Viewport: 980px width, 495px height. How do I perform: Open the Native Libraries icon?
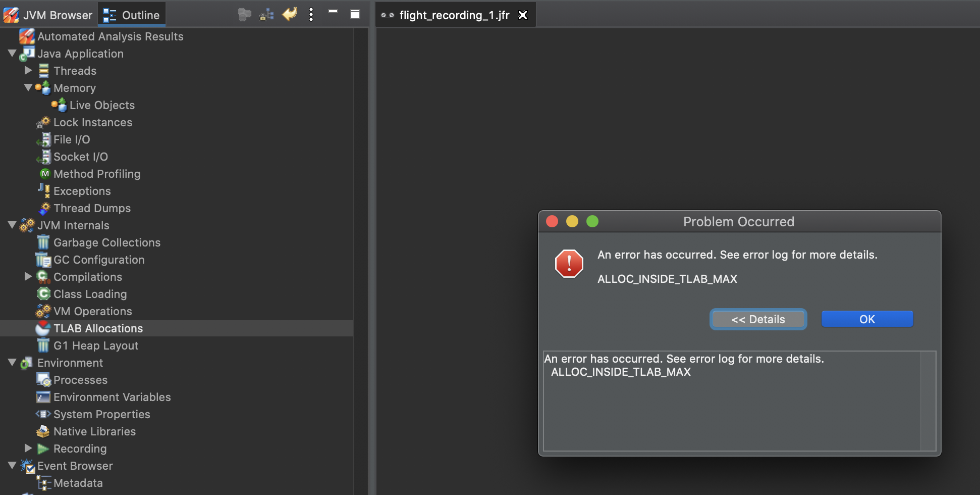point(43,432)
